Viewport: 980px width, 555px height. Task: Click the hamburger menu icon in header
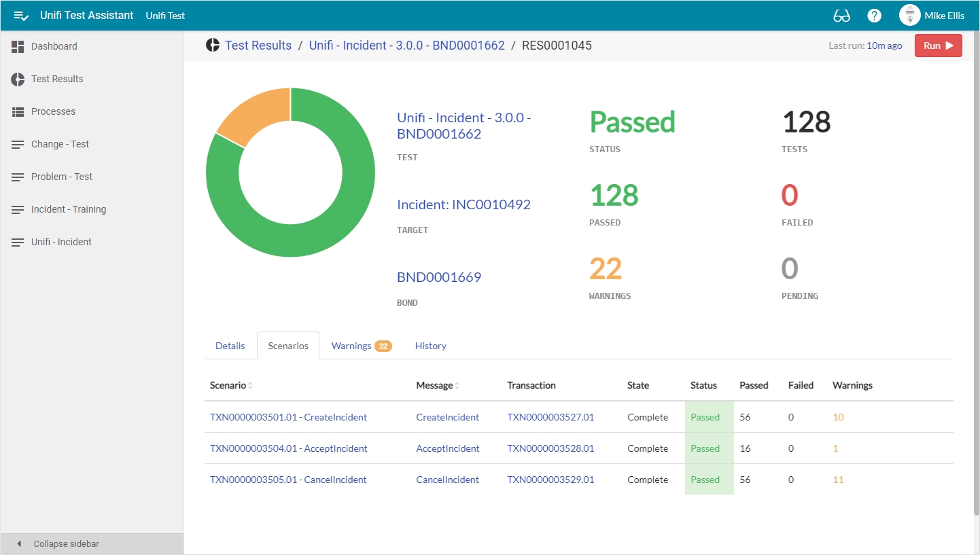[x=20, y=16]
